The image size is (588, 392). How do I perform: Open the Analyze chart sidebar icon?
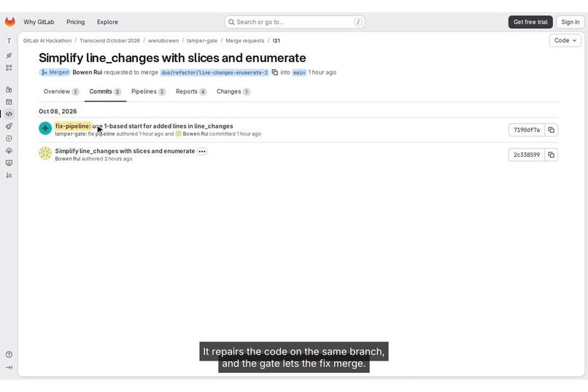(9, 175)
